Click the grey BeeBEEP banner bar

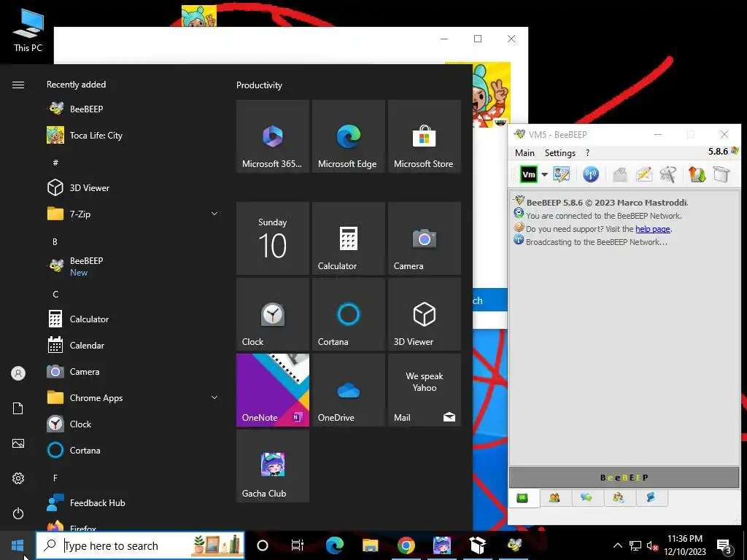[x=624, y=478]
